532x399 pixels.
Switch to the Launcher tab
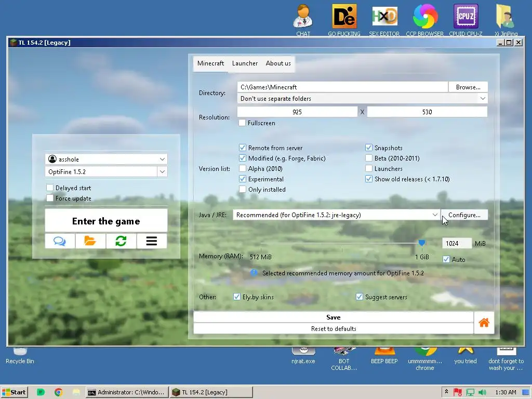[245, 63]
